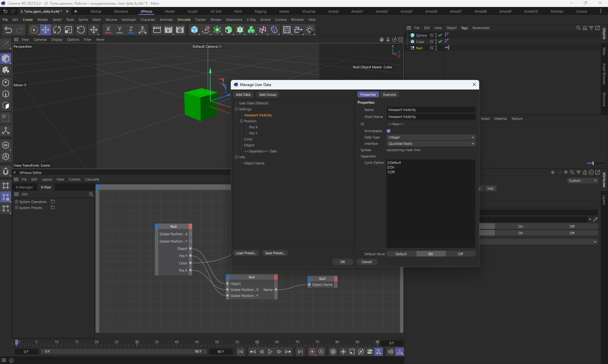Click the Short Name input field
Viewport: 608px width, 364px height.
pos(431,117)
